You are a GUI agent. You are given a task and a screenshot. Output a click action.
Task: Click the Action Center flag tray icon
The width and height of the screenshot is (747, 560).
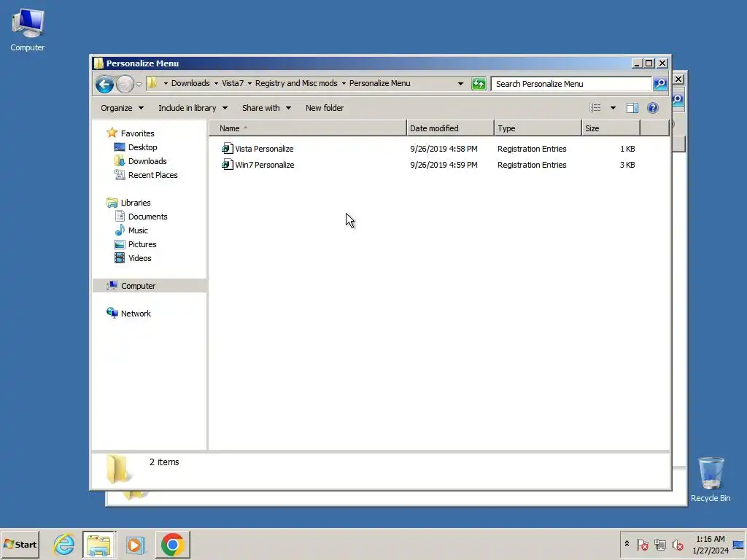pos(642,544)
